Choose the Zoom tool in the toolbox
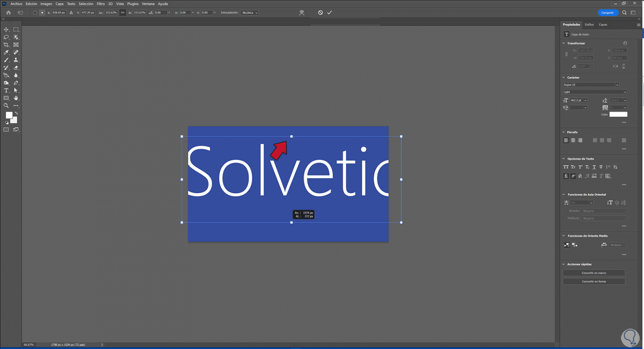Screen dimensions: 644x349 point(6,106)
